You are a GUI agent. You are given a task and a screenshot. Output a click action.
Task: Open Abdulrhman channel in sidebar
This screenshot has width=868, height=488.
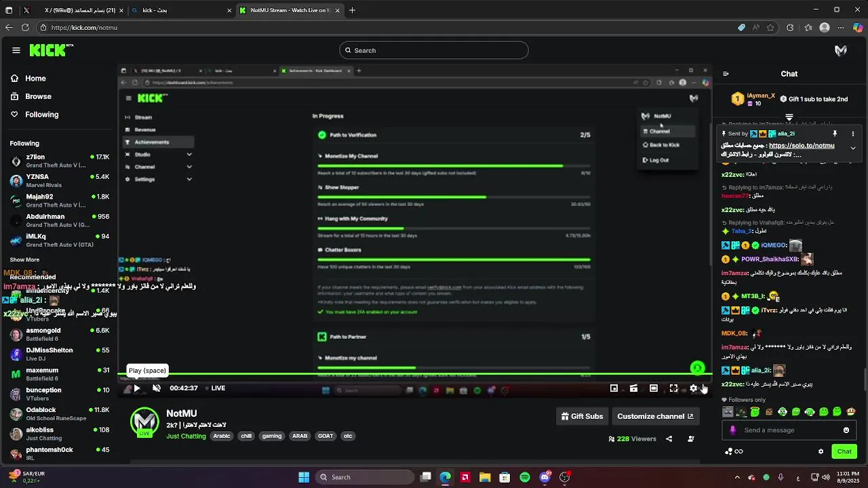(x=60, y=220)
